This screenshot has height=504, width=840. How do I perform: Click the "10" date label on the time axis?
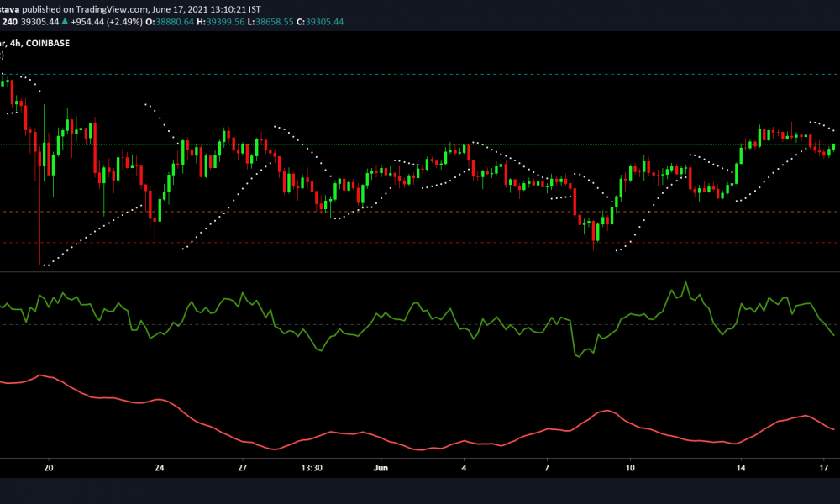click(x=631, y=468)
